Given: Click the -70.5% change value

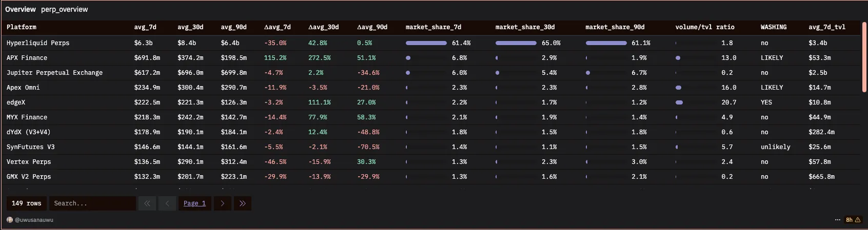Looking at the screenshot, I should pyautogui.click(x=368, y=147).
